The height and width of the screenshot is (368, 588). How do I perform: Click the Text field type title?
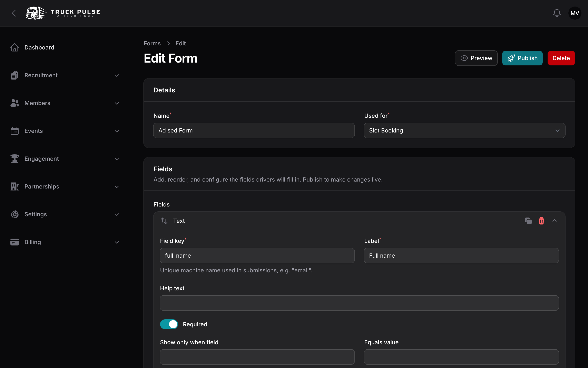(x=179, y=221)
